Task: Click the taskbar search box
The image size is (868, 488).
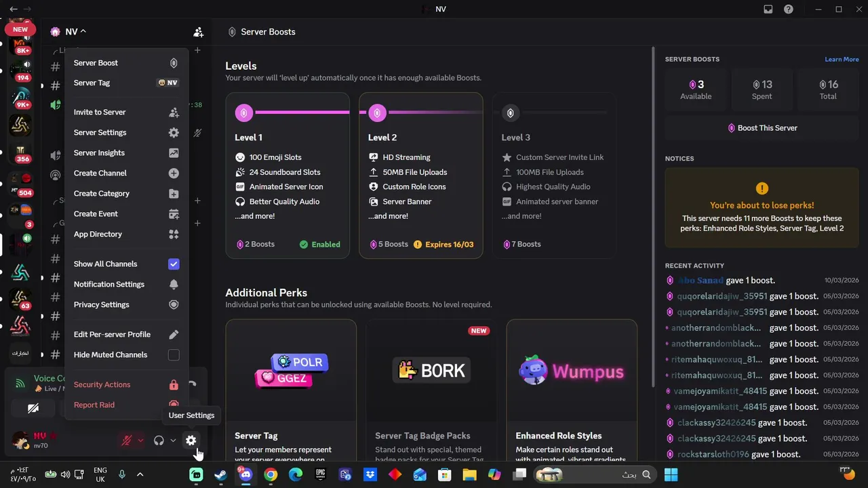Action: pos(594,475)
